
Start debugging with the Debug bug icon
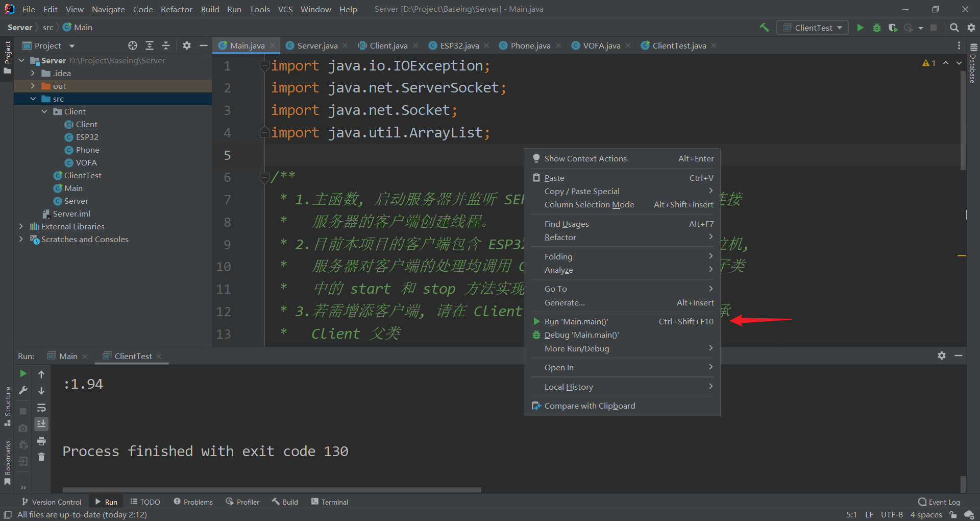click(877, 28)
